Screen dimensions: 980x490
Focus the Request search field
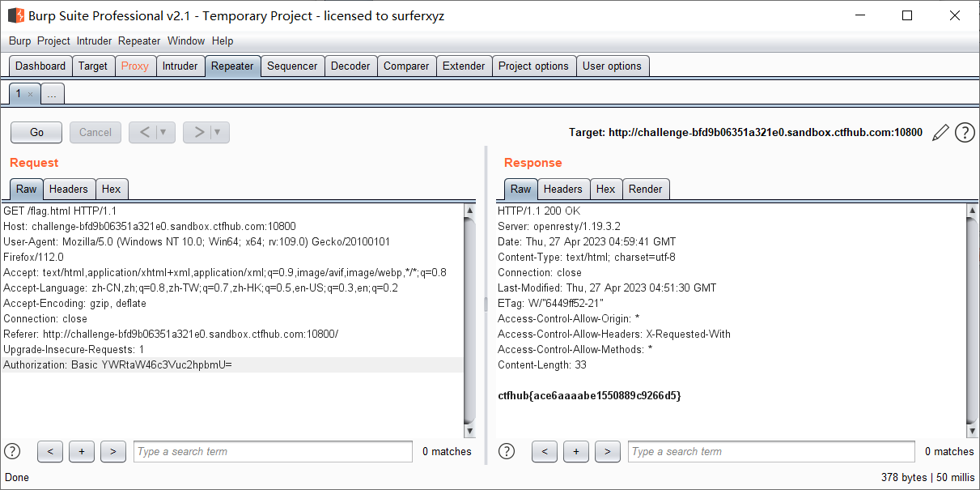pyautogui.click(x=273, y=451)
